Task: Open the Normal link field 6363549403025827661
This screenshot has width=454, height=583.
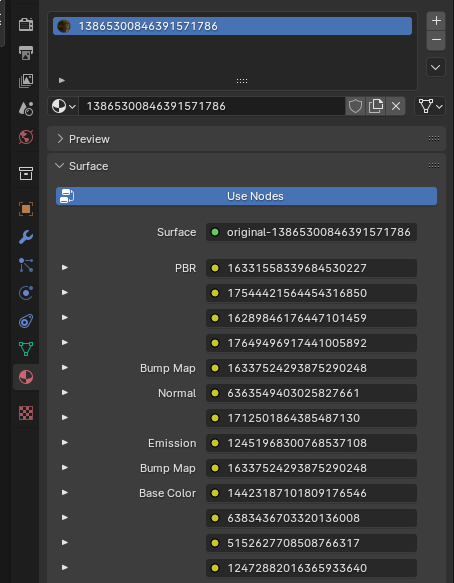Action: pyautogui.click(x=311, y=393)
